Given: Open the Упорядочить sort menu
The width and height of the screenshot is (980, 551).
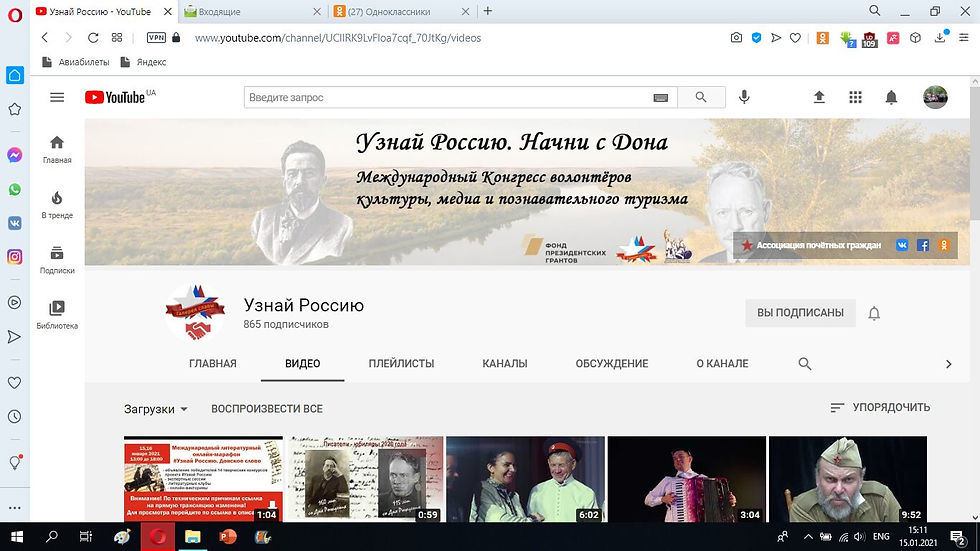Looking at the screenshot, I should point(879,407).
